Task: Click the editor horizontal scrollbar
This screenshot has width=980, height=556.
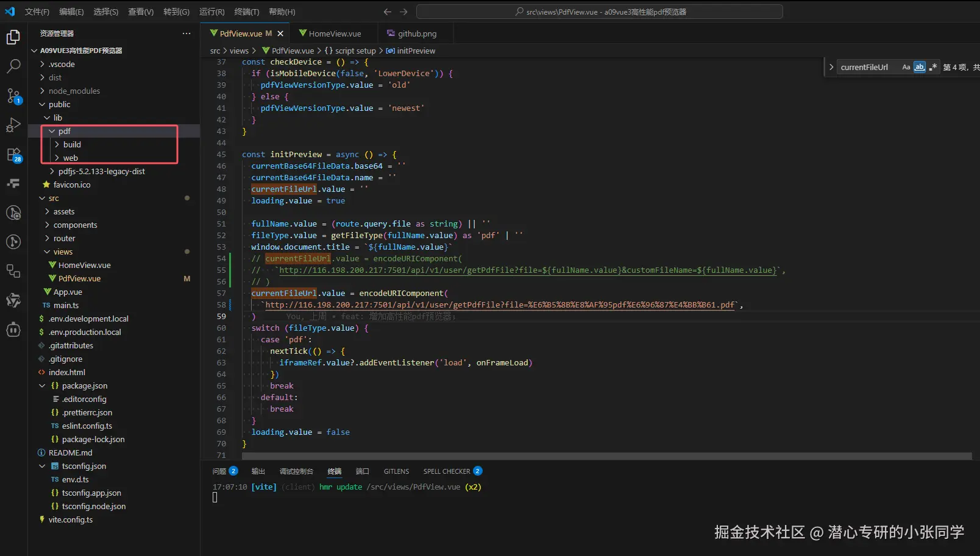Action: point(606,456)
